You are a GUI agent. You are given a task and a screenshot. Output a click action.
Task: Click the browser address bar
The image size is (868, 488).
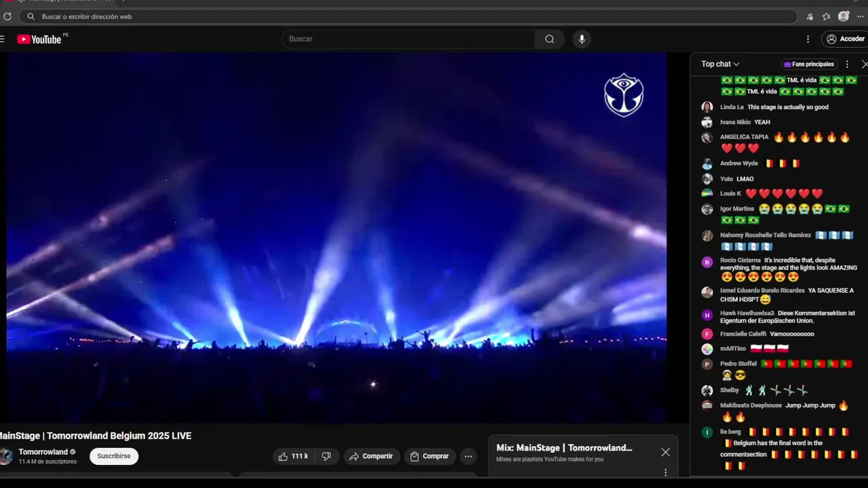click(408, 16)
